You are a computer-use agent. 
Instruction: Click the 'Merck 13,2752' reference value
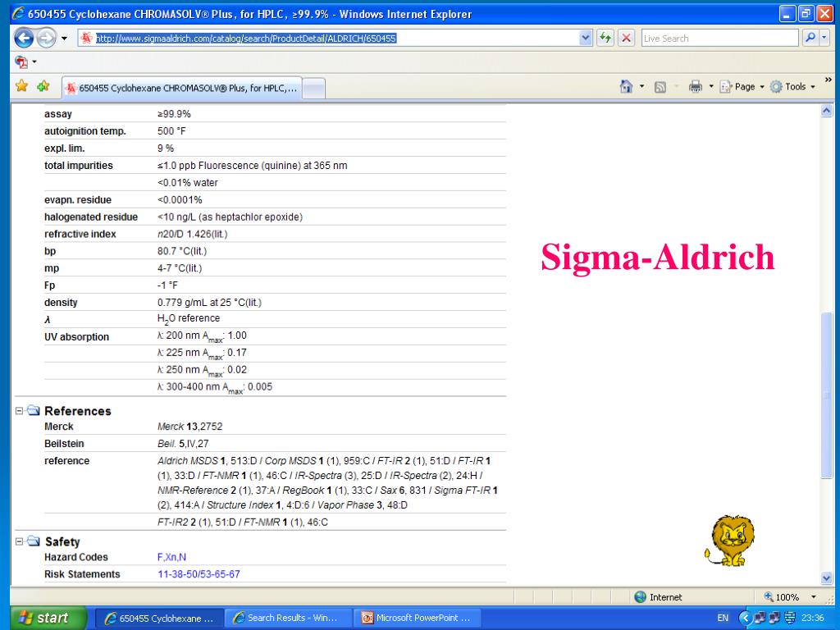(x=189, y=427)
